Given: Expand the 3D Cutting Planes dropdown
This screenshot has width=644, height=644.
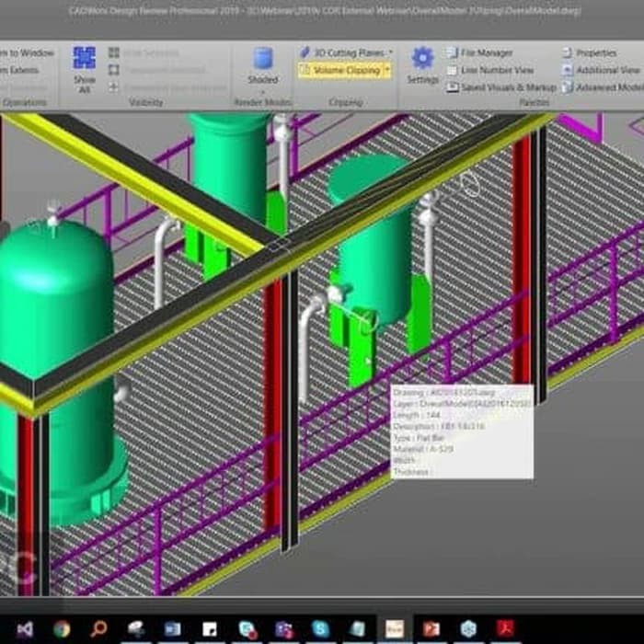Looking at the screenshot, I should click(x=391, y=53).
